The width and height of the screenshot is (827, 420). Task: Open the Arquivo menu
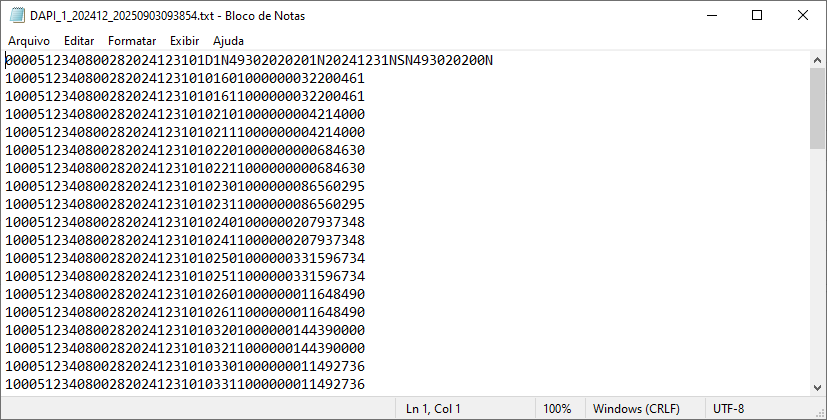[x=29, y=41]
